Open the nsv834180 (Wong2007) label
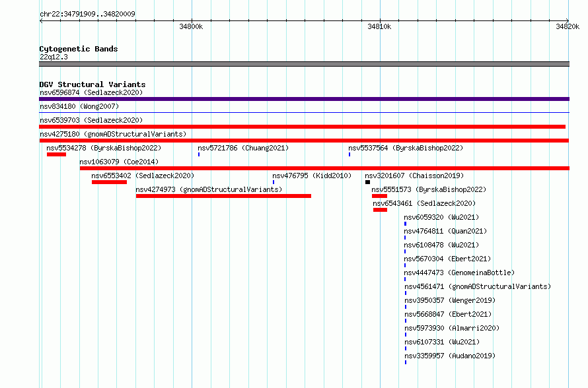This screenshot has height=388, width=588. click(x=79, y=106)
